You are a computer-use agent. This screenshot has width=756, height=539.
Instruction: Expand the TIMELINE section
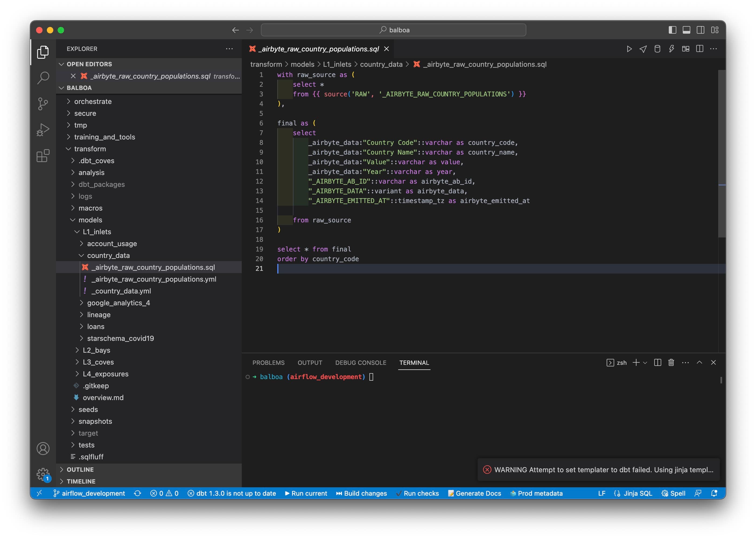tap(149, 481)
